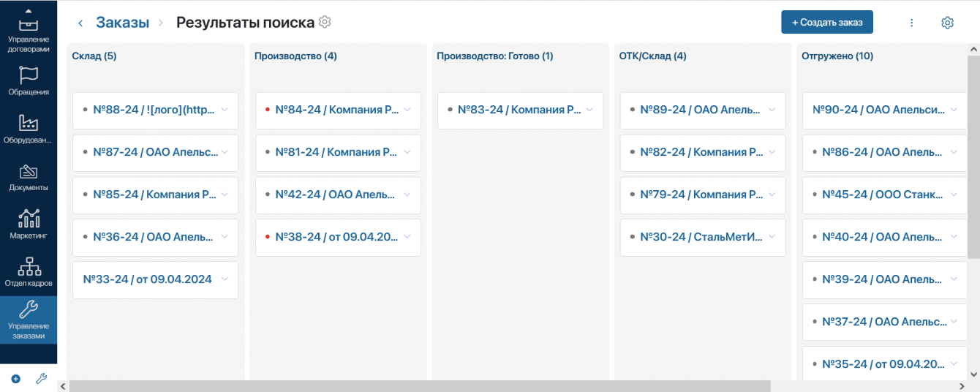Open the three-dot more options menu
This screenshot has height=392, width=980.
pyautogui.click(x=912, y=23)
